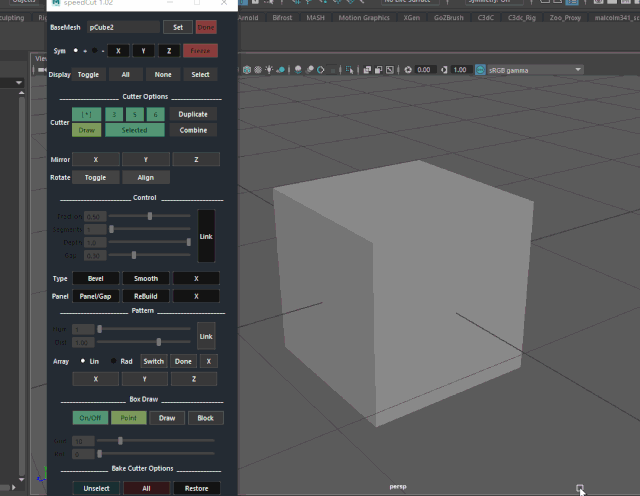
Task: Click the BaseMesh pCube2 text field
Action: tap(122, 27)
